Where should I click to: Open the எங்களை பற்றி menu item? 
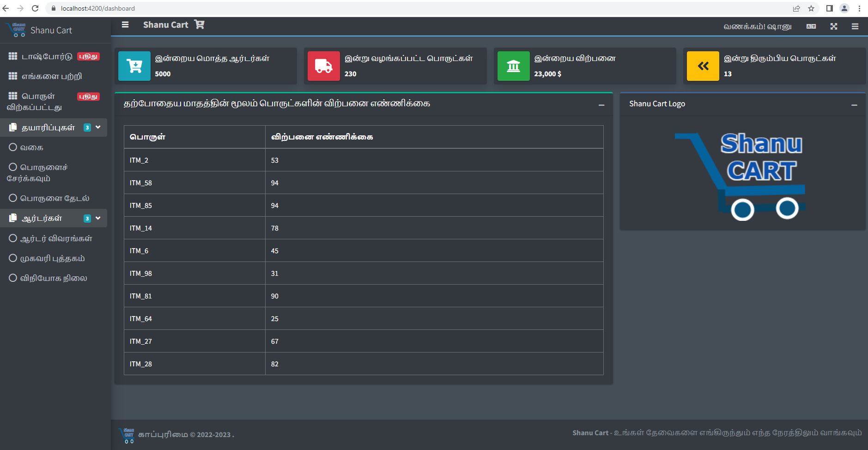(54, 76)
